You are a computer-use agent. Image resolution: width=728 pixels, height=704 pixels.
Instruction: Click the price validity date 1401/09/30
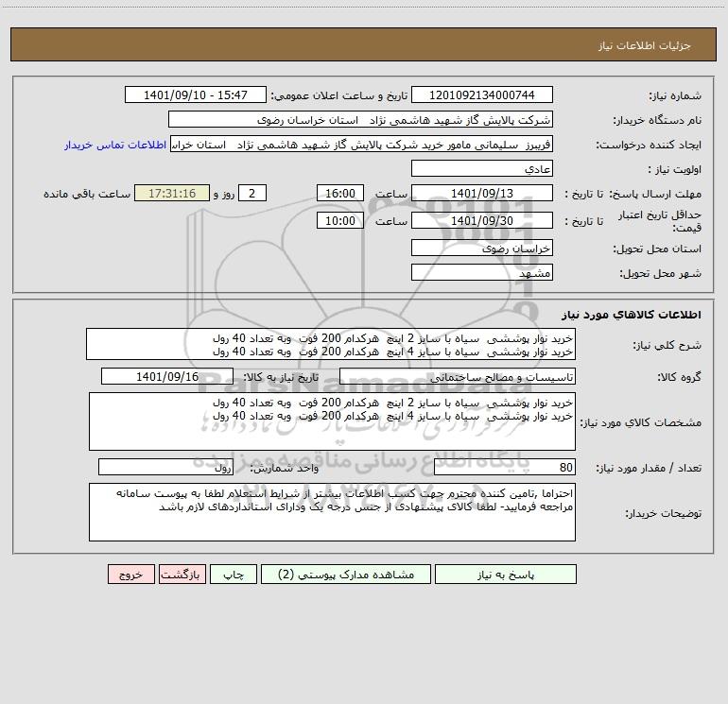(x=482, y=220)
